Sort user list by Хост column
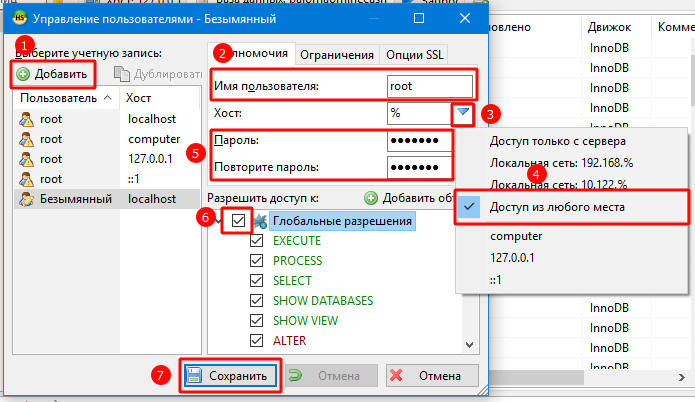The image size is (695, 402). [x=160, y=98]
